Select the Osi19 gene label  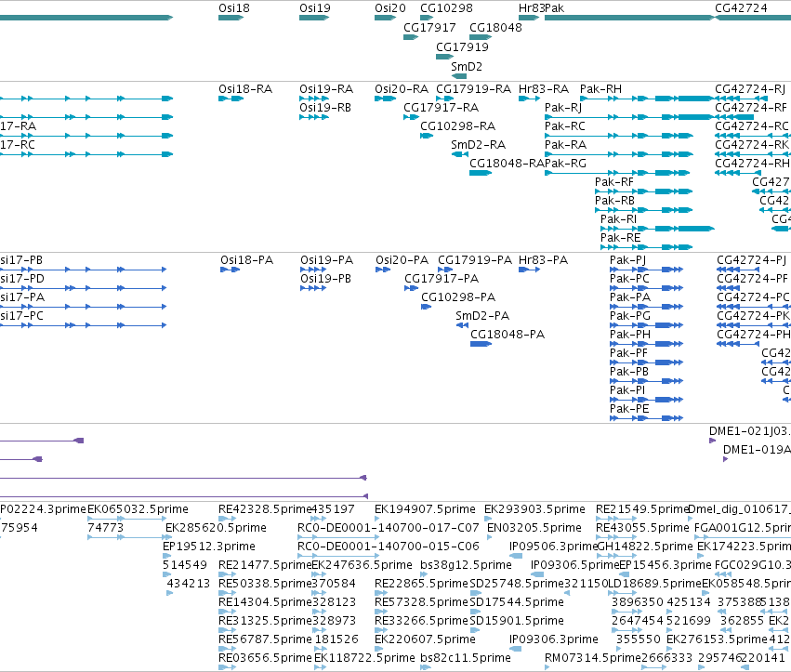pos(315,8)
